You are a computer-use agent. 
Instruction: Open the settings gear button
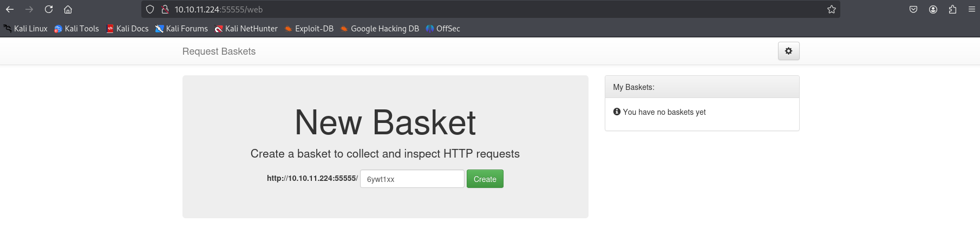coord(788,51)
